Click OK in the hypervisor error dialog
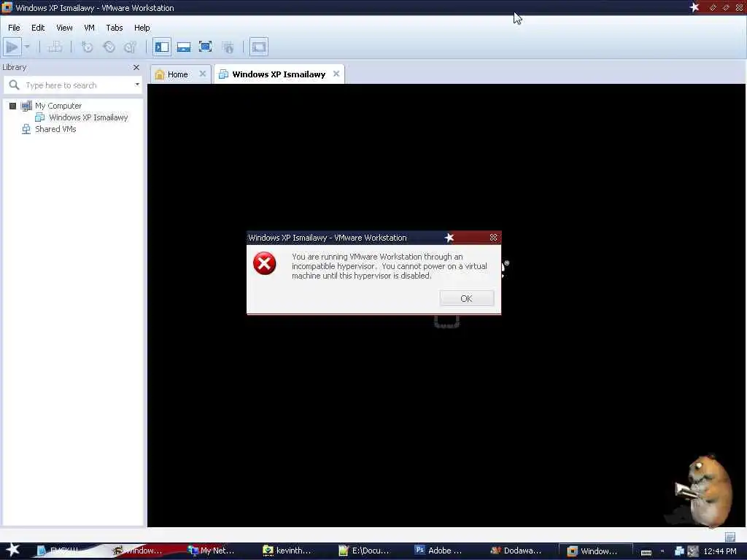 466,298
